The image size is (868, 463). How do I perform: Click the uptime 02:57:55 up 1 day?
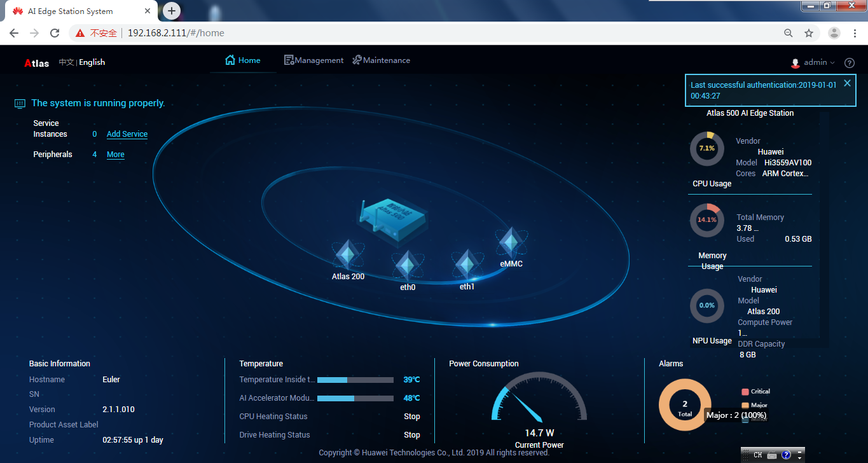click(x=133, y=440)
